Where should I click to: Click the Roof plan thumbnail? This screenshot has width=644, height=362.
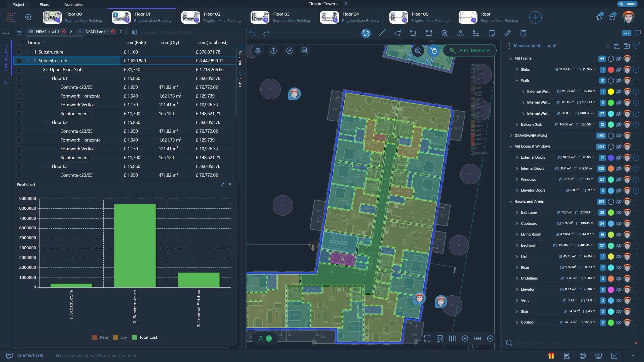tap(468, 17)
